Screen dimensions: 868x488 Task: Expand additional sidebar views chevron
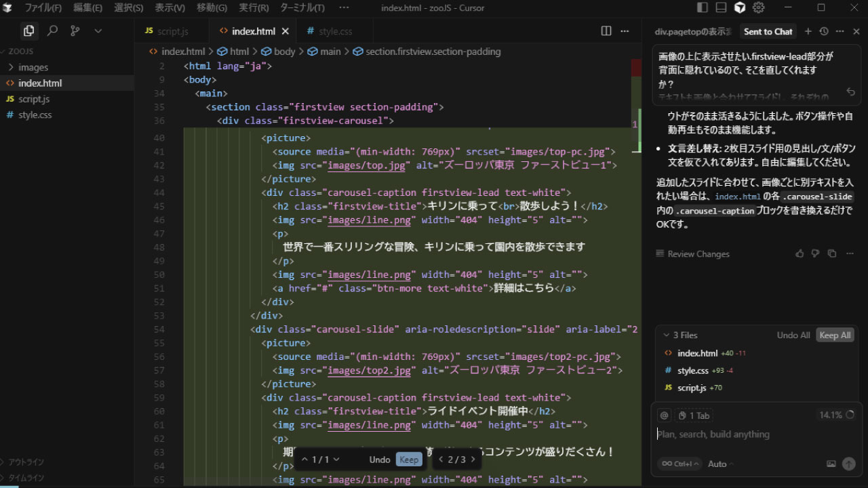pos(98,30)
